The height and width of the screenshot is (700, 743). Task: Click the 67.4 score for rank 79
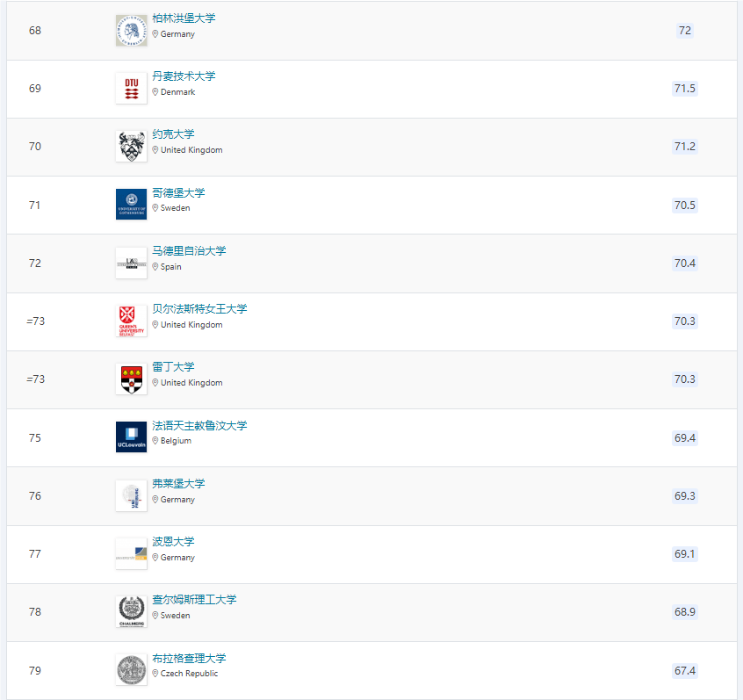coord(684,671)
